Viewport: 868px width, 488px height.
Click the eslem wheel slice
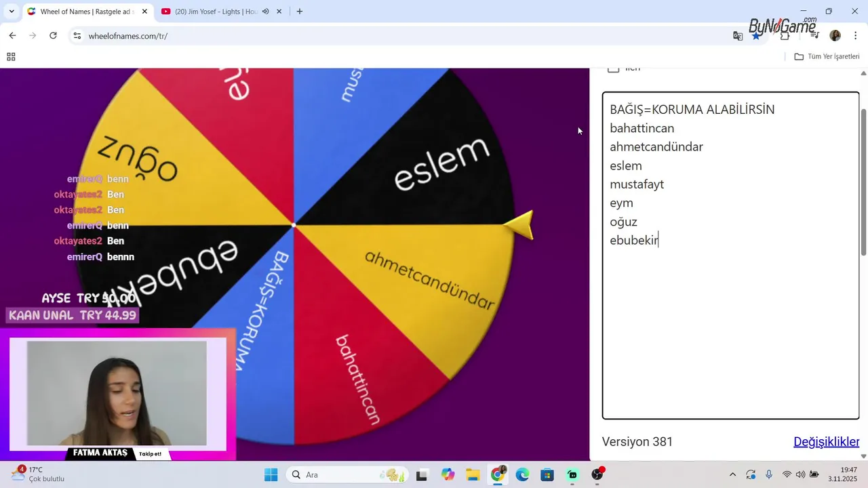click(x=441, y=165)
